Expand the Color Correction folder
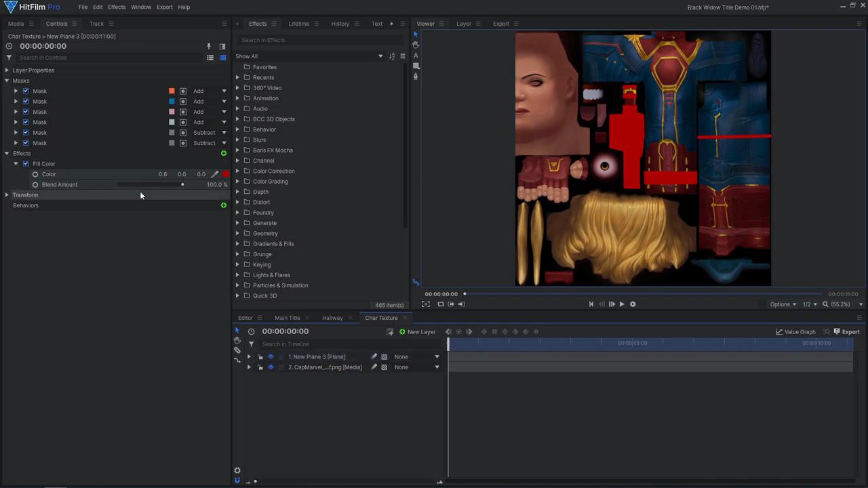 click(237, 171)
